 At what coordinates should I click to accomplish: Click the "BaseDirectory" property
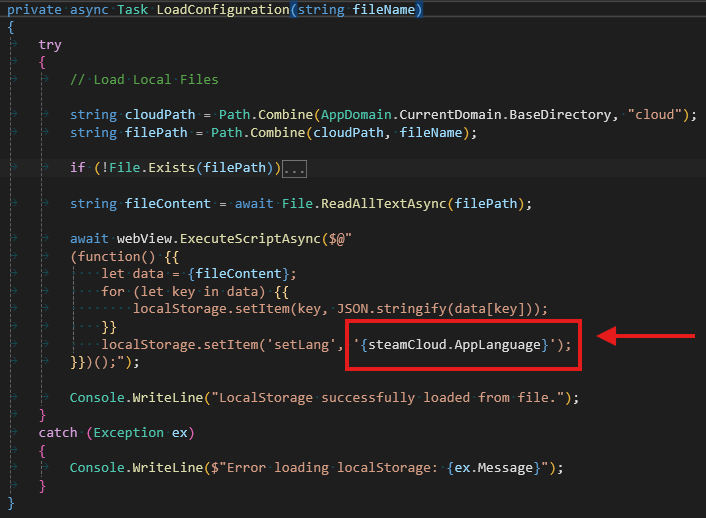pyautogui.click(x=560, y=115)
